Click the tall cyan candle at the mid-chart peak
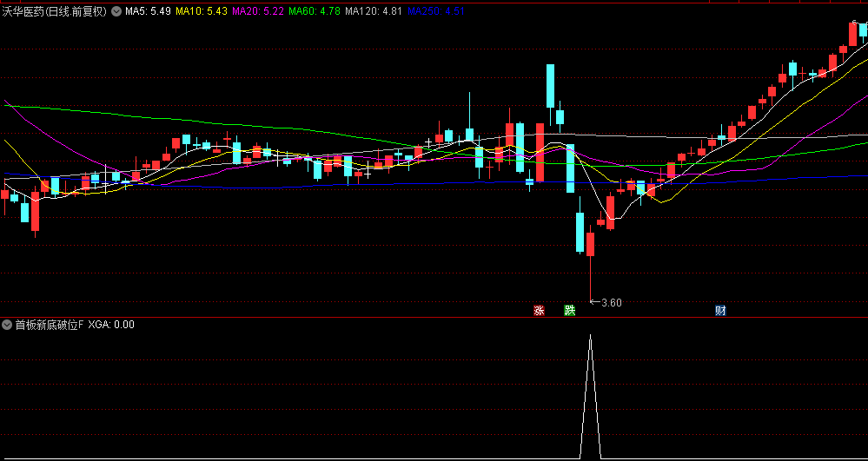 (x=550, y=86)
